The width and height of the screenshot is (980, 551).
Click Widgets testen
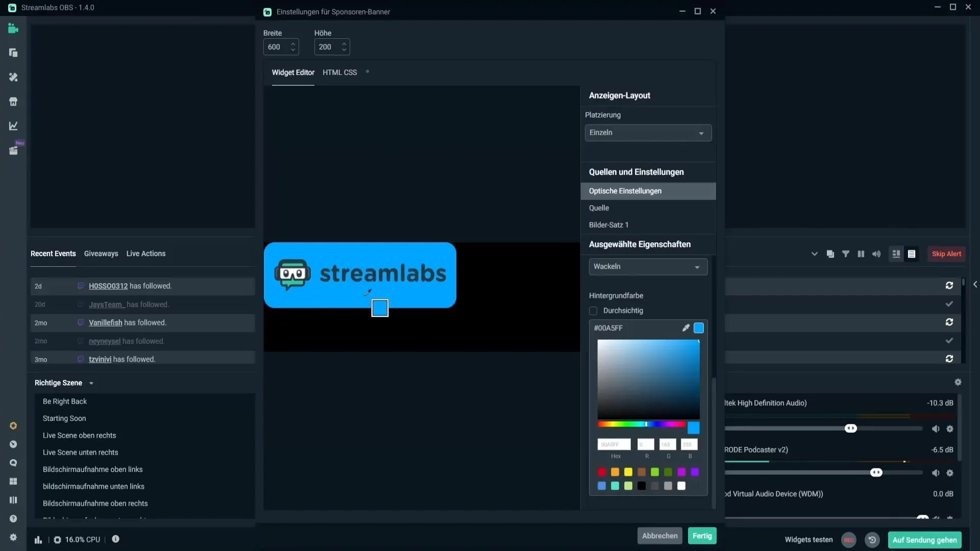(x=808, y=540)
